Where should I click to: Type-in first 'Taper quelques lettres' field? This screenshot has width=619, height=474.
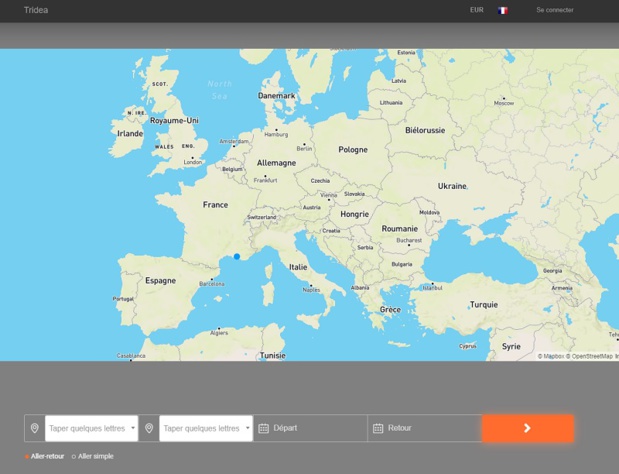point(86,428)
